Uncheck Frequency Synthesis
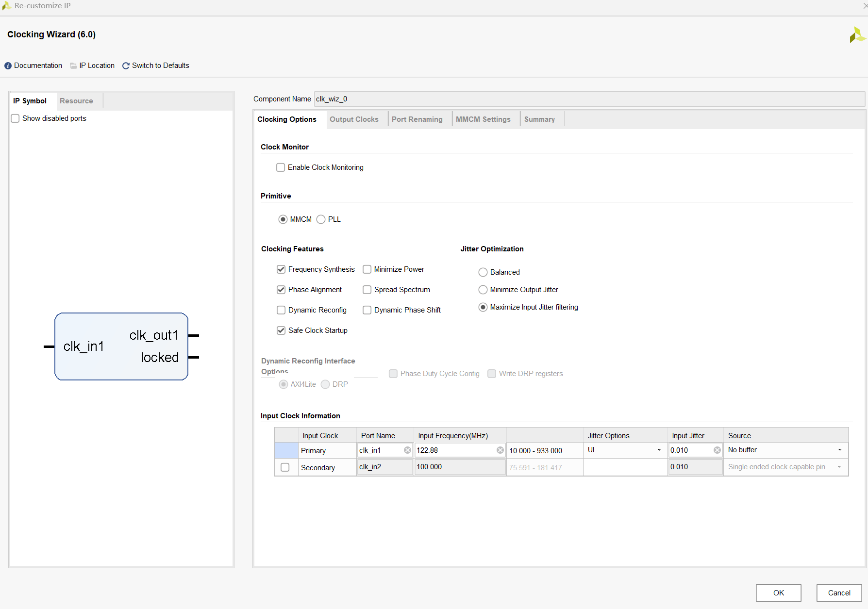The image size is (868, 609). 281,269
